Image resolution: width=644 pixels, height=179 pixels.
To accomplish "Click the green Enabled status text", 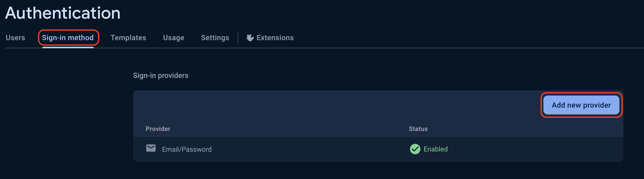I will point(436,149).
